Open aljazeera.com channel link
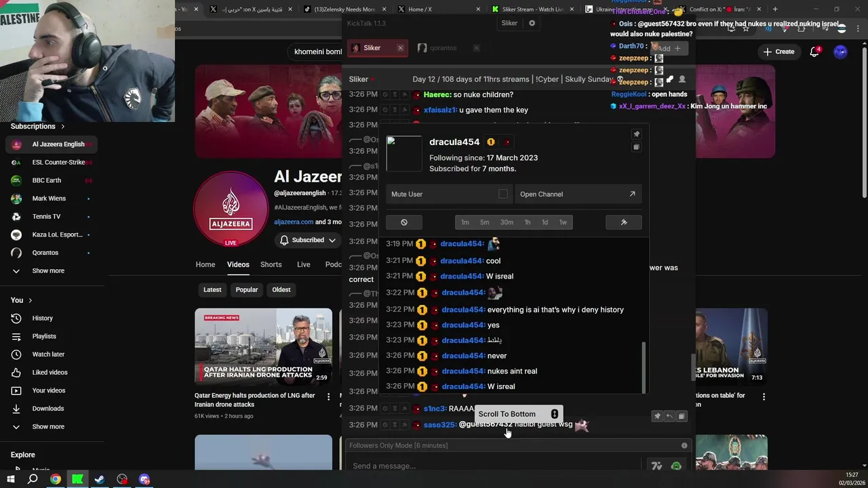Screen dimensions: 868x488 pyautogui.click(x=294, y=222)
